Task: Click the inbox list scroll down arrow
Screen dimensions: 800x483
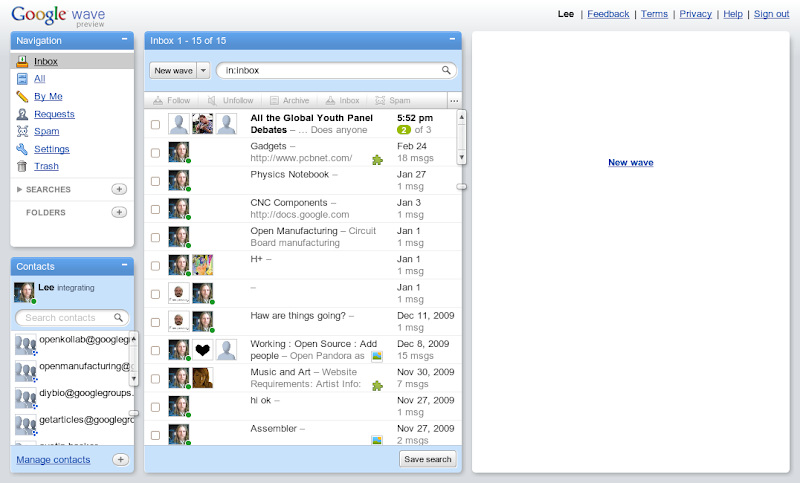Action: 461,157
